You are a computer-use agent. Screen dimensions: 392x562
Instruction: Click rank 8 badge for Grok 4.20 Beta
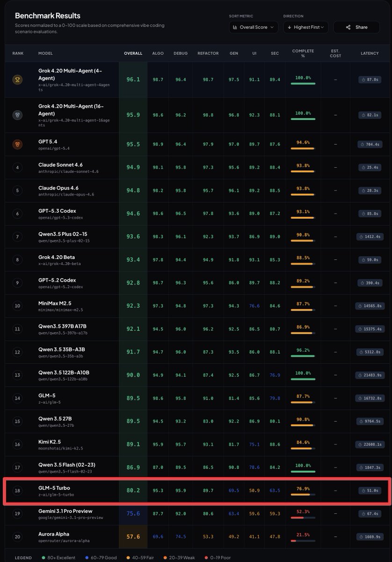point(18,260)
